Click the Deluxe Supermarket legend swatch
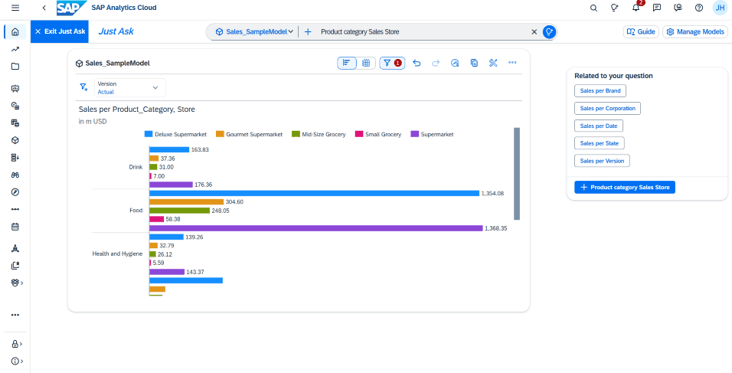This screenshot has width=732, height=373. point(148,134)
